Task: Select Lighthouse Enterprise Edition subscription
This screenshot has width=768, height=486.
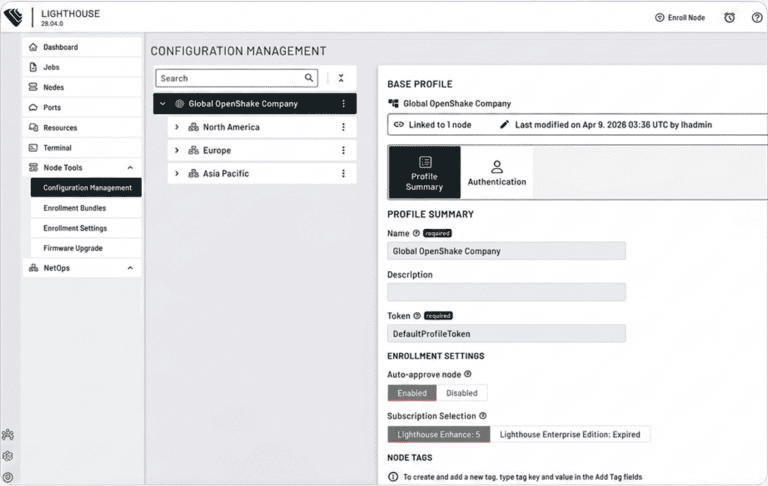Action: [570, 435]
